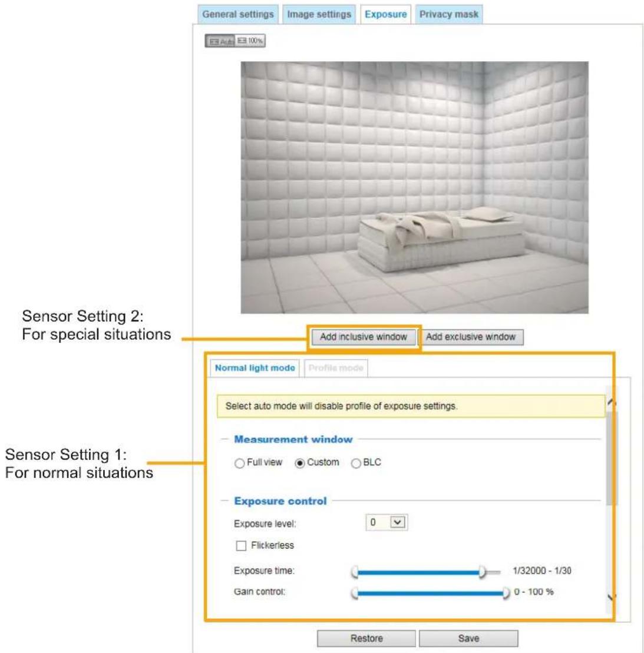The image size is (644, 653).
Task: Click the Gain control right slider handle
Action: 506,593
